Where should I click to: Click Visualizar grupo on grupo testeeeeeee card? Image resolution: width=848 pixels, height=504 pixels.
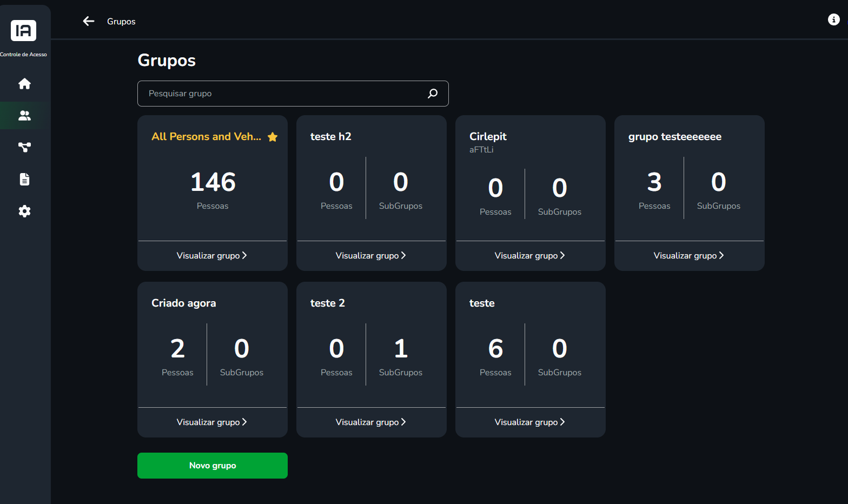689,255
